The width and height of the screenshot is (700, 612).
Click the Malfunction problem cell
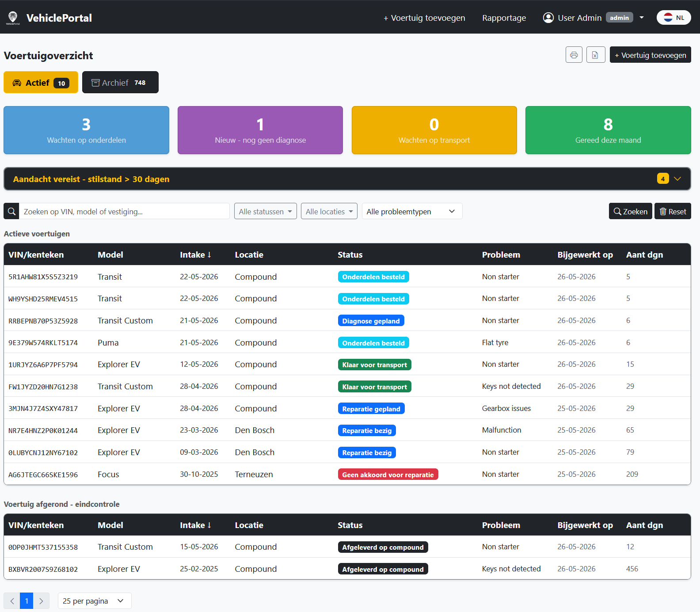(502, 430)
